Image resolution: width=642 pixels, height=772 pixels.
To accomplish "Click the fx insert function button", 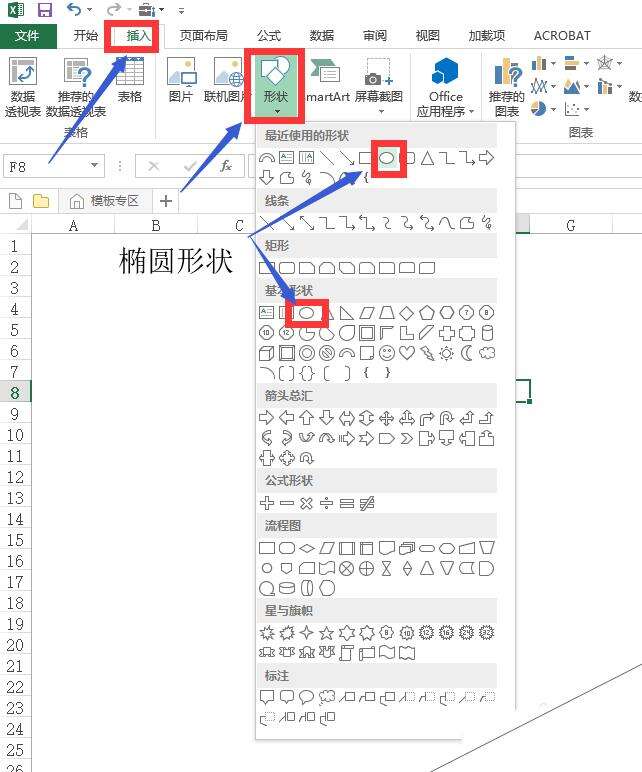I will click(226, 166).
